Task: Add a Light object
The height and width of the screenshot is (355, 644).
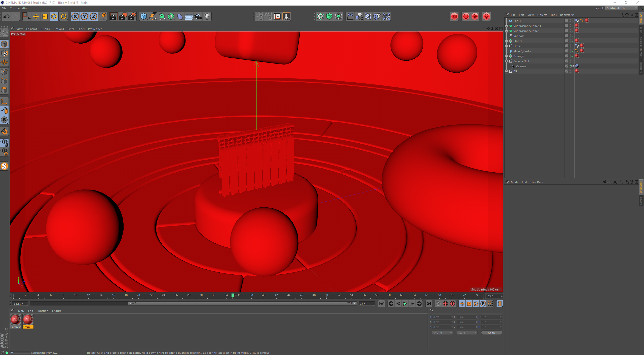Action: pyautogui.click(x=207, y=17)
